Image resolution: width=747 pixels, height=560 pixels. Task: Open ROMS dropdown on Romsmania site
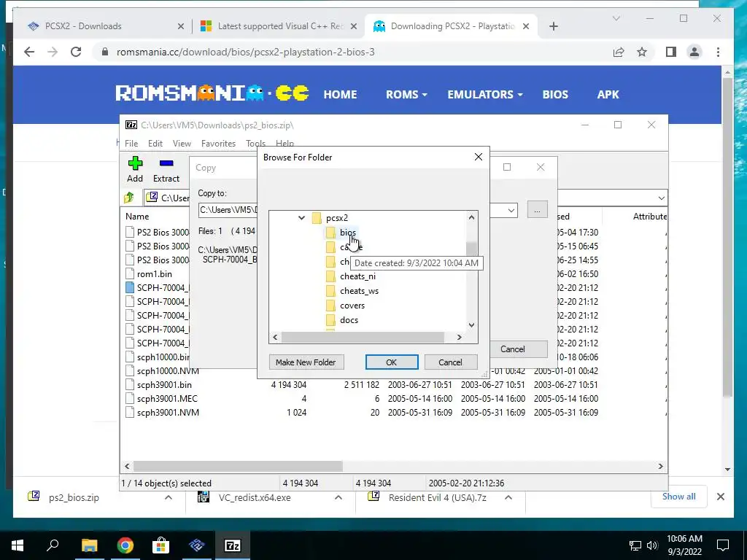406,94
